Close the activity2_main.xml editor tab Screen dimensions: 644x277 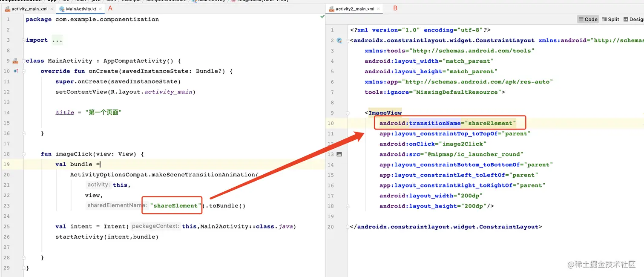pyautogui.click(x=378, y=9)
